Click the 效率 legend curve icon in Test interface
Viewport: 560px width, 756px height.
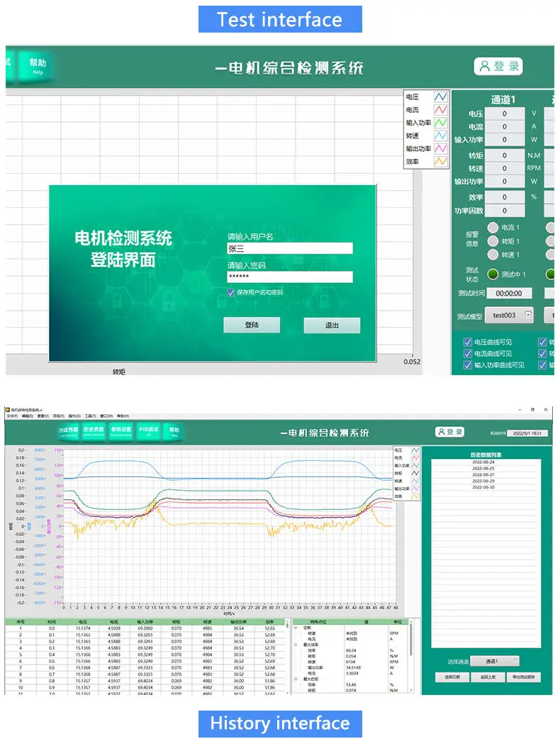coord(440,162)
